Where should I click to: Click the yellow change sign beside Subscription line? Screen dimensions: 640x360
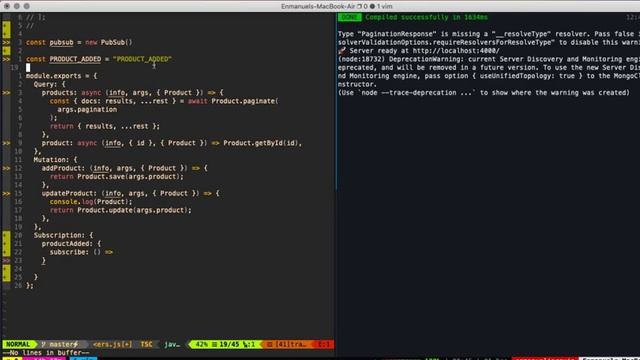[6, 235]
